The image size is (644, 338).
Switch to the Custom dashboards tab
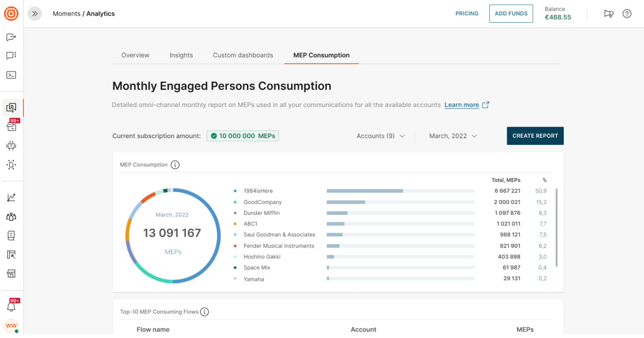(243, 55)
